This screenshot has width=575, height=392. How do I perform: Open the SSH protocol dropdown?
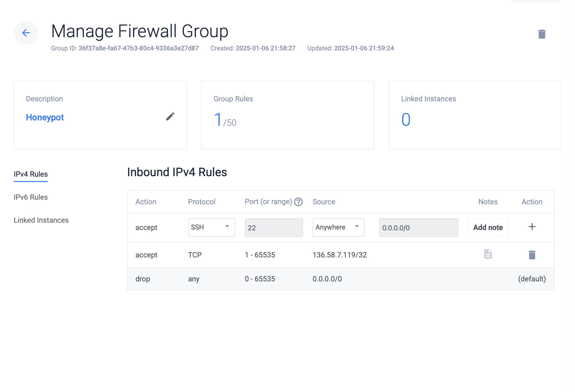coord(211,227)
